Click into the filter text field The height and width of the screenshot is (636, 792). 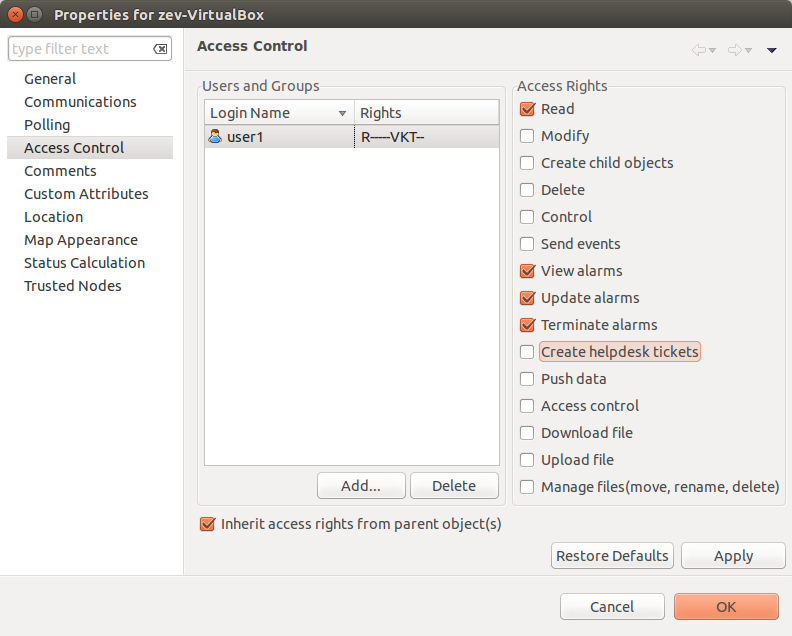coord(78,49)
